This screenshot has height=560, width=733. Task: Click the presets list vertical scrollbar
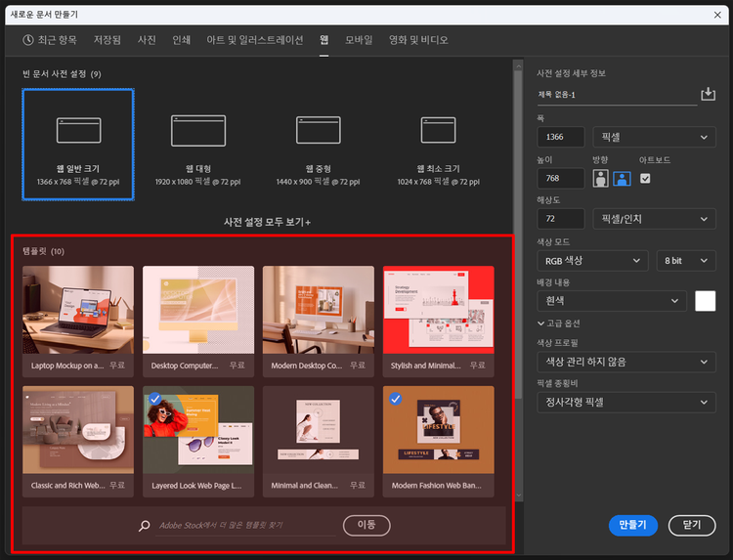pyautogui.click(x=518, y=234)
